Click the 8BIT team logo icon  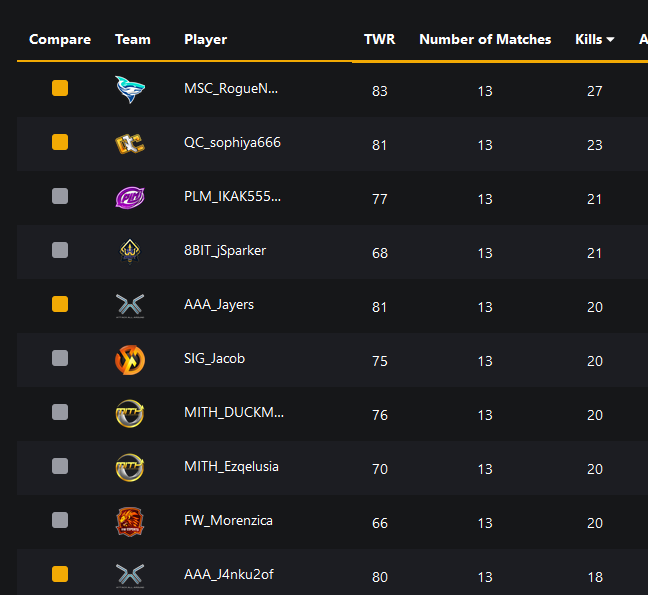(130, 251)
